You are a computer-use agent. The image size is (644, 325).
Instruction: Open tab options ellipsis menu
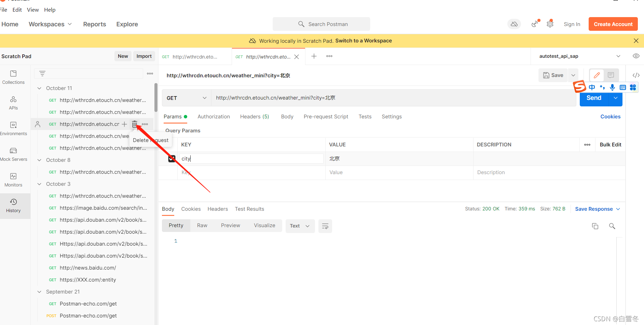(x=329, y=56)
